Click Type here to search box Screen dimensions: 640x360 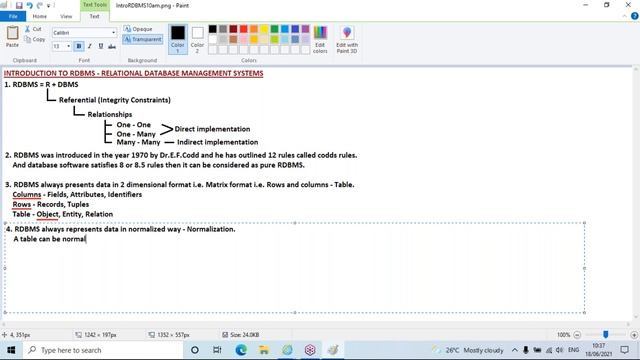[102, 350]
